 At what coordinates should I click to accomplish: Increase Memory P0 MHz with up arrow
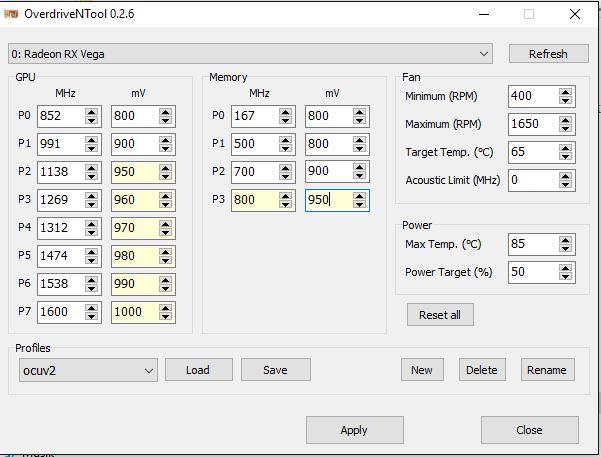[286, 112]
